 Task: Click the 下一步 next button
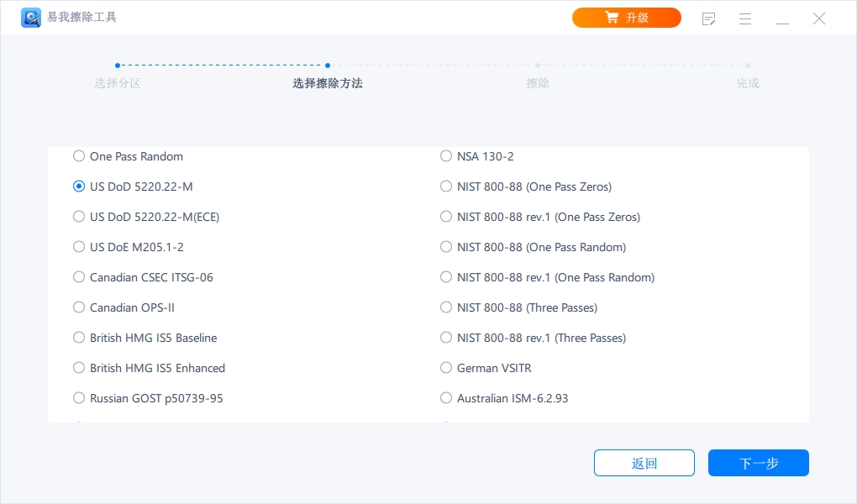(x=758, y=463)
